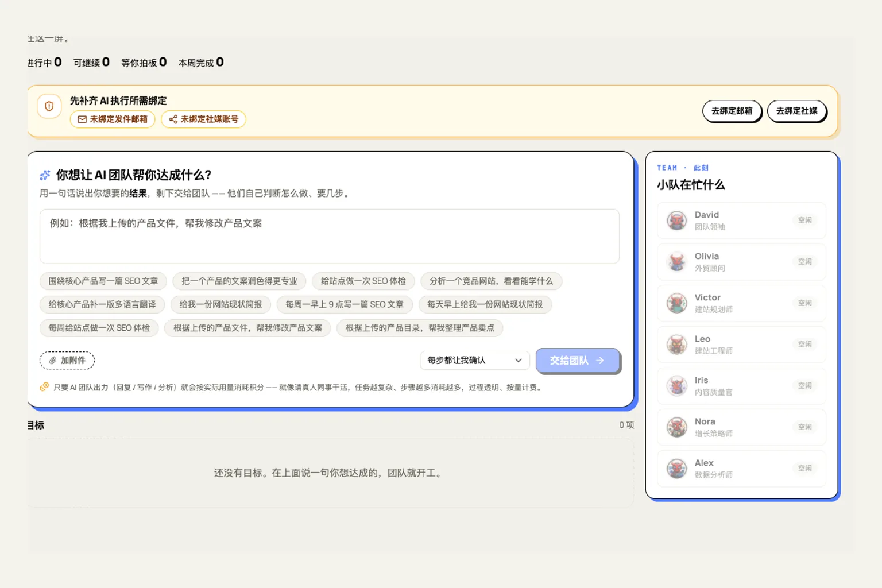Click the shield warning icon in binding banner

pyautogui.click(x=49, y=106)
